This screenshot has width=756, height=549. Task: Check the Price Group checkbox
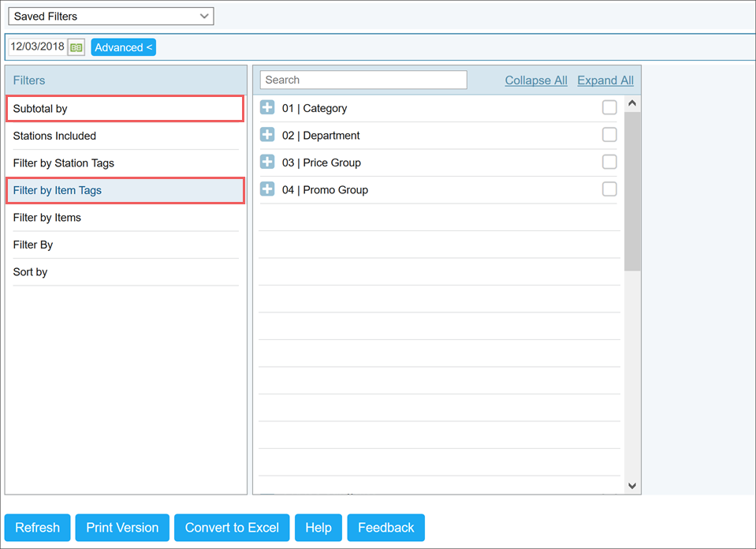[609, 162]
